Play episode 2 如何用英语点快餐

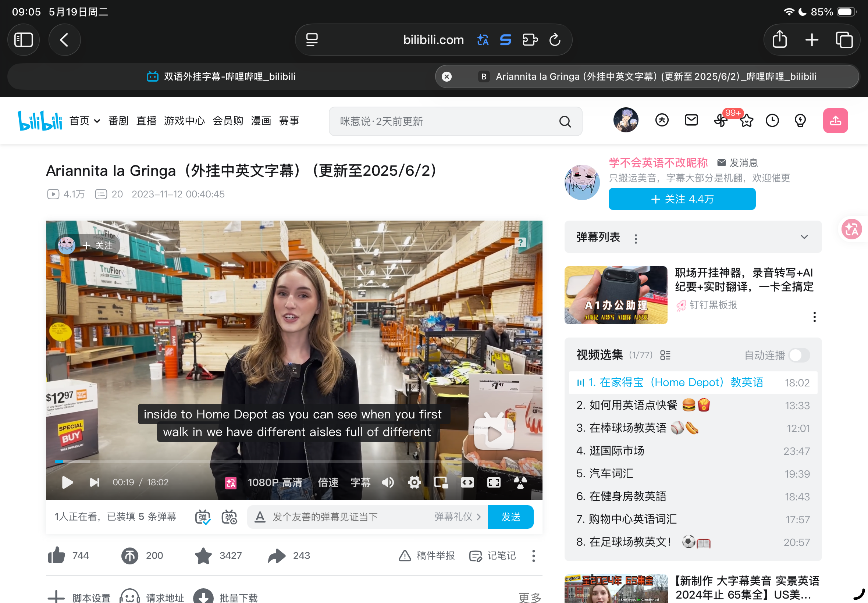693,406
